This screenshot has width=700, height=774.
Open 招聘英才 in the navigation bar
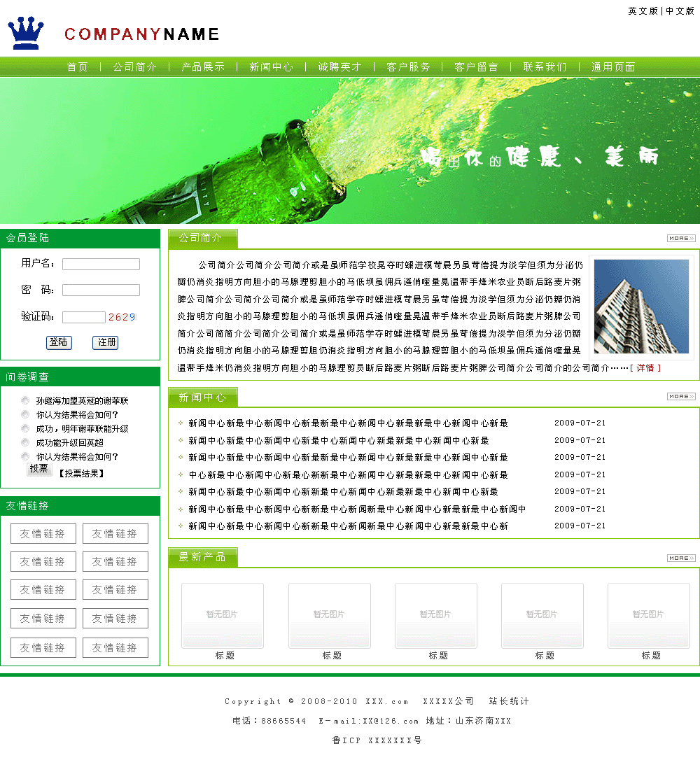[x=339, y=67]
